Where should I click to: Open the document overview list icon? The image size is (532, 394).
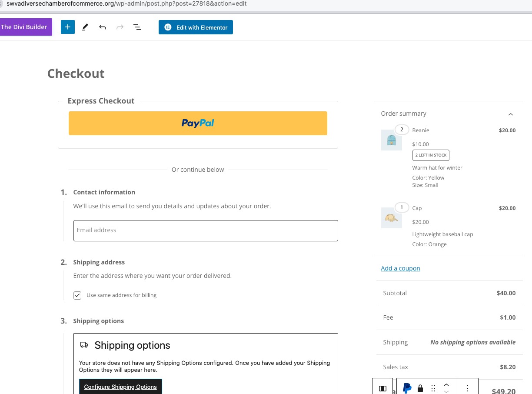click(137, 27)
